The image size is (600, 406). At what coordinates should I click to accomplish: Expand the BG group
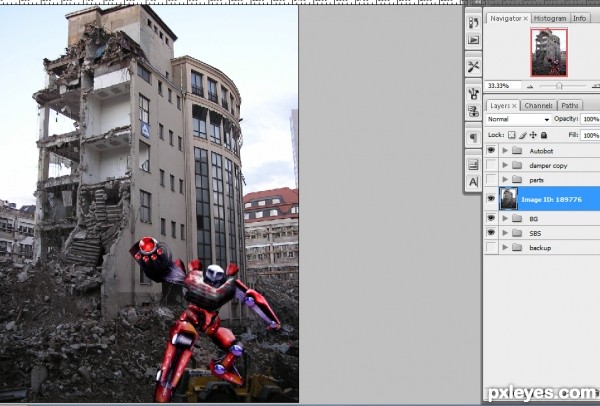505,218
